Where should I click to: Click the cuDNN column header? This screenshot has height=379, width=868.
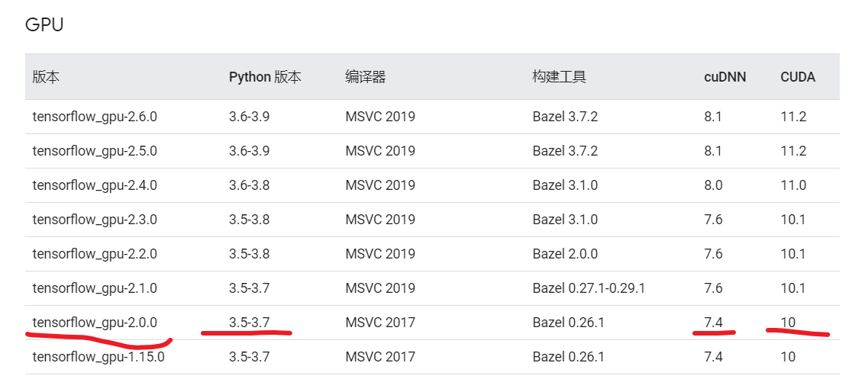pyautogui.click(x=725, y=77)
